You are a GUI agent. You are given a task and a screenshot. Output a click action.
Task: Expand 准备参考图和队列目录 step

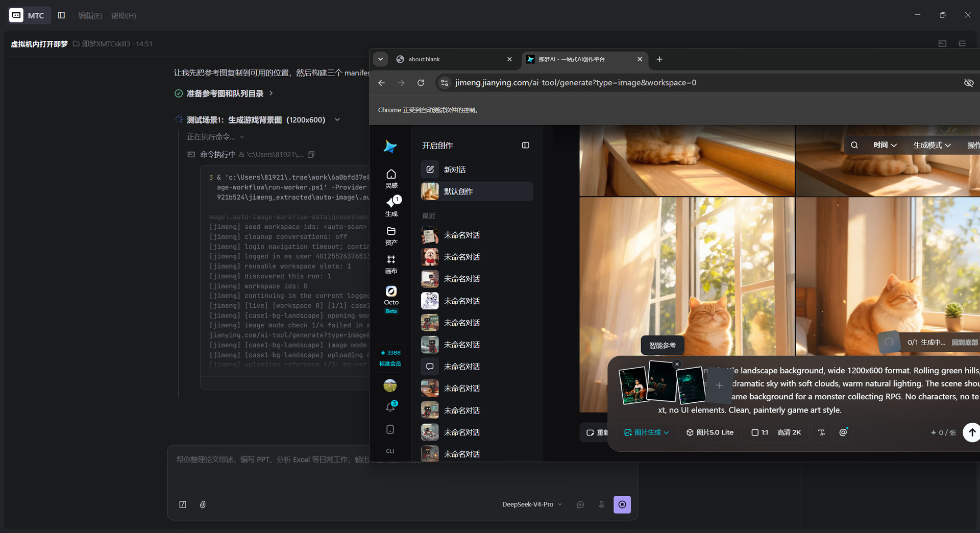(225, 93)
